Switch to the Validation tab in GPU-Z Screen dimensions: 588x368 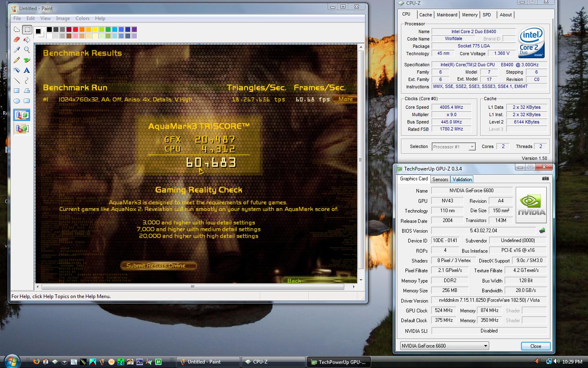pyautogui.click(x=462, y=180)
